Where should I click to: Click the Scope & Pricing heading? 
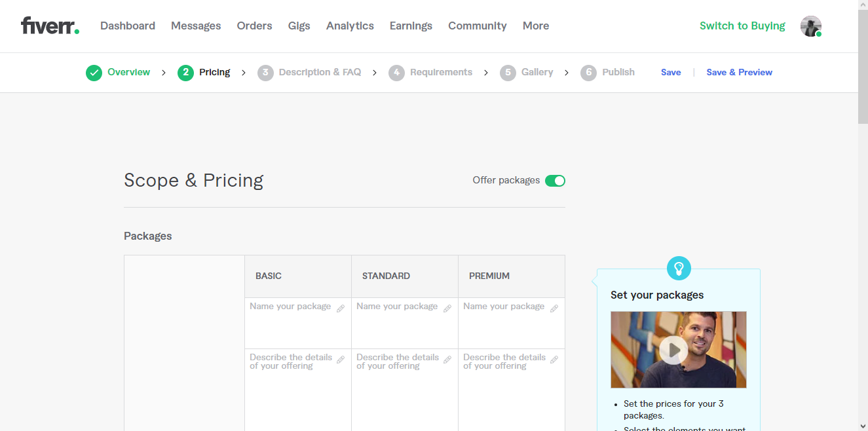(194, 180)
